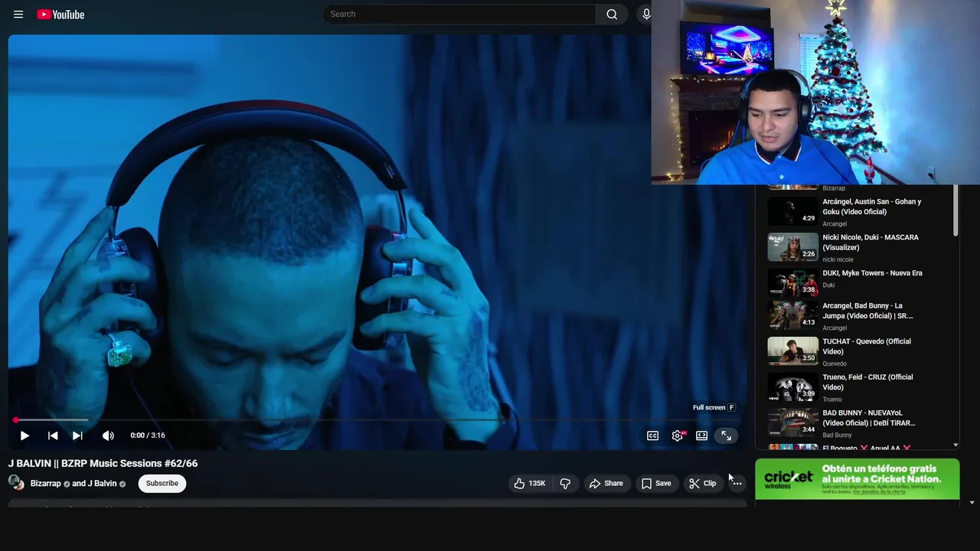
Task: Save the video to a playlist
Action: pyautogui.click(x=656, y=483)
